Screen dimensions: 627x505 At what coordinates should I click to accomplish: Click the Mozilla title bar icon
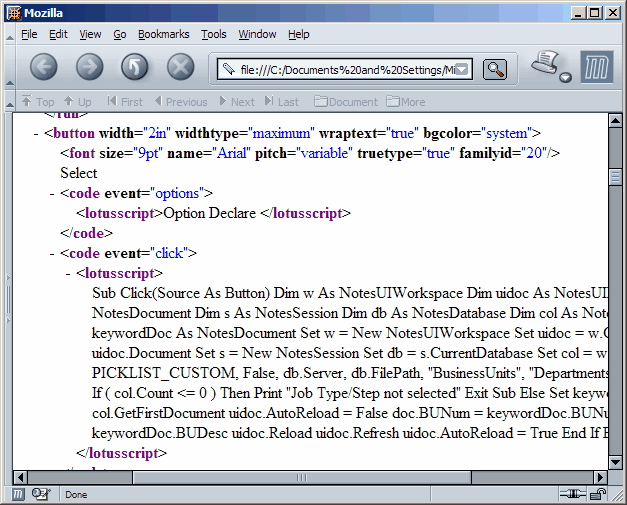[x=14, y=13]
